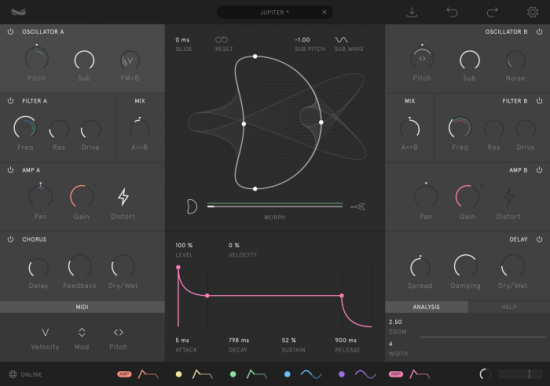Image resolution: width=550 pixels, height=386 pixels.
Task: Click the Sub Pitch value -1.00
Action: tap(302, 40)
